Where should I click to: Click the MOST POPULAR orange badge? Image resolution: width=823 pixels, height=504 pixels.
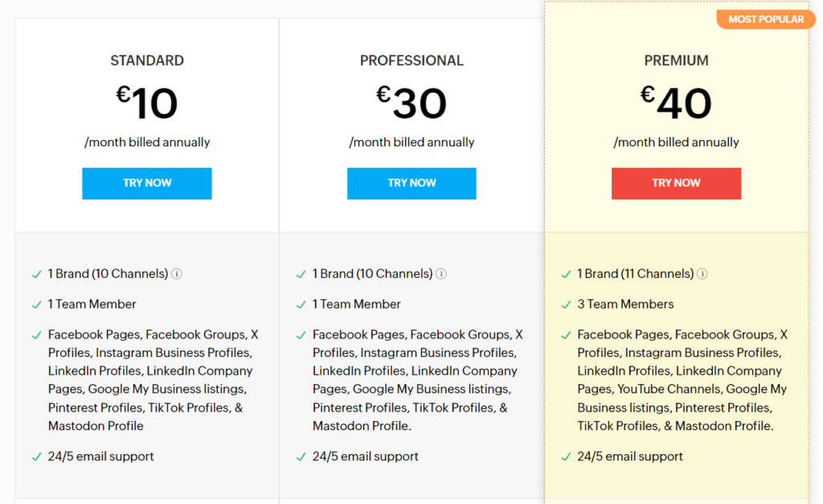click(766, 19)
